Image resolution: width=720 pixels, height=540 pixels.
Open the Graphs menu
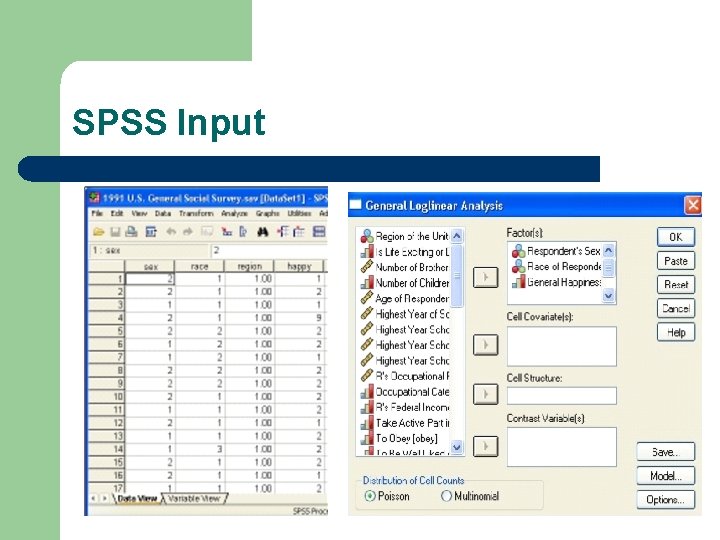[x=267, y=214]
